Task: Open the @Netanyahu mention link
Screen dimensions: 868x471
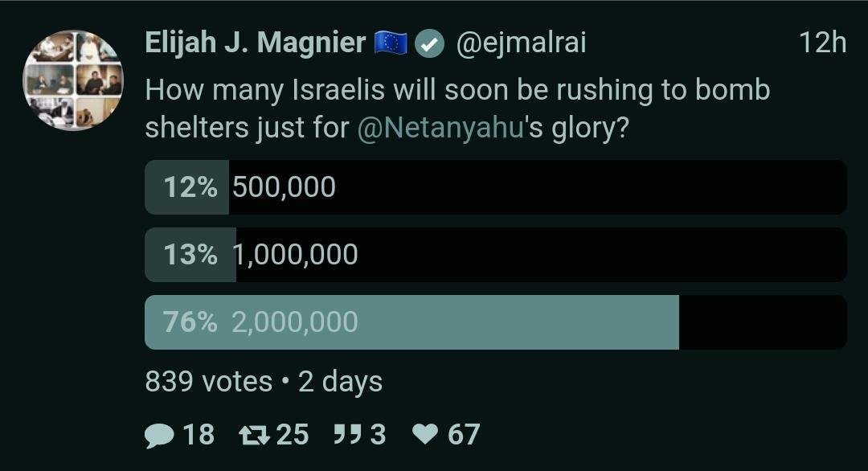Action: coord(439,129)
